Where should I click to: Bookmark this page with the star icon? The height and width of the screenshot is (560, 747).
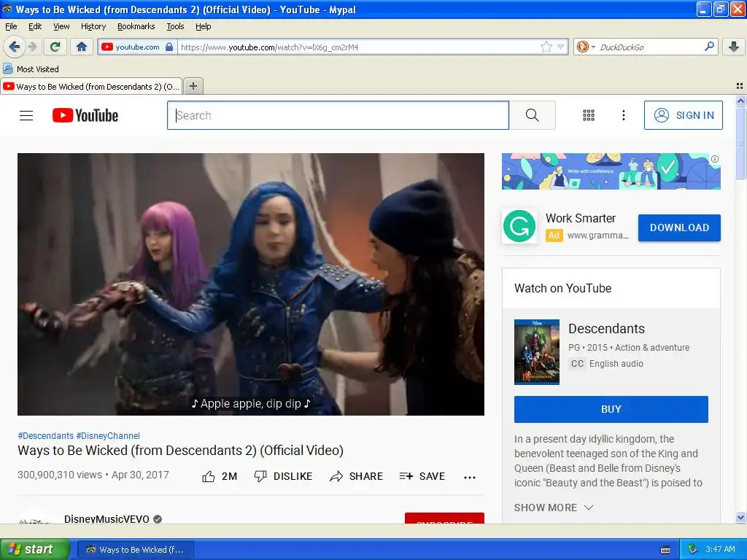coord(546,47)
